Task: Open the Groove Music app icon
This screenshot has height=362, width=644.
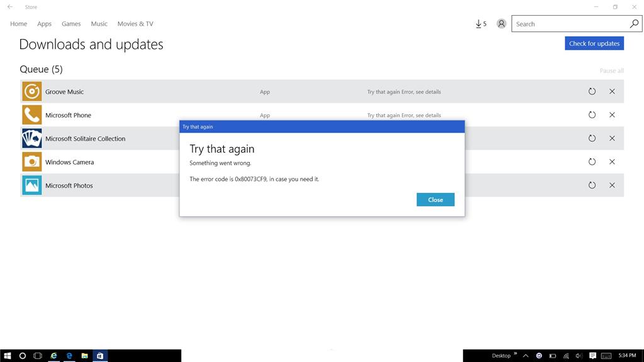Action: 31,92
